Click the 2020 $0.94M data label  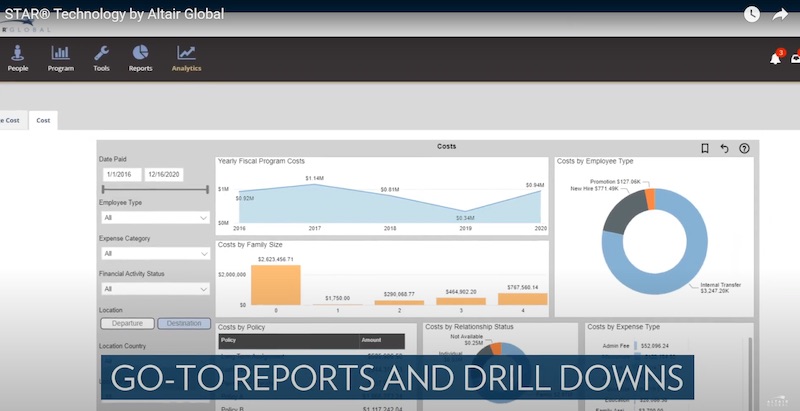tap(535, 185)
